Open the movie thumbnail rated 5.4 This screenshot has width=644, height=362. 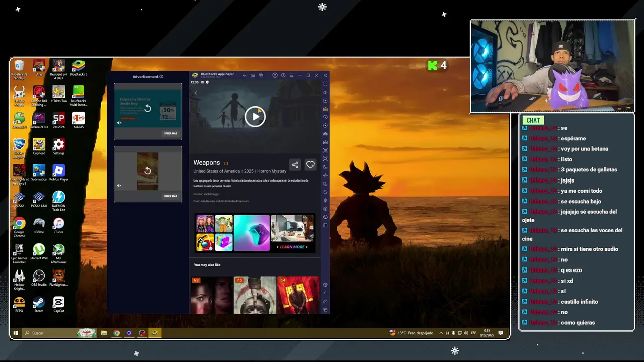298,295
